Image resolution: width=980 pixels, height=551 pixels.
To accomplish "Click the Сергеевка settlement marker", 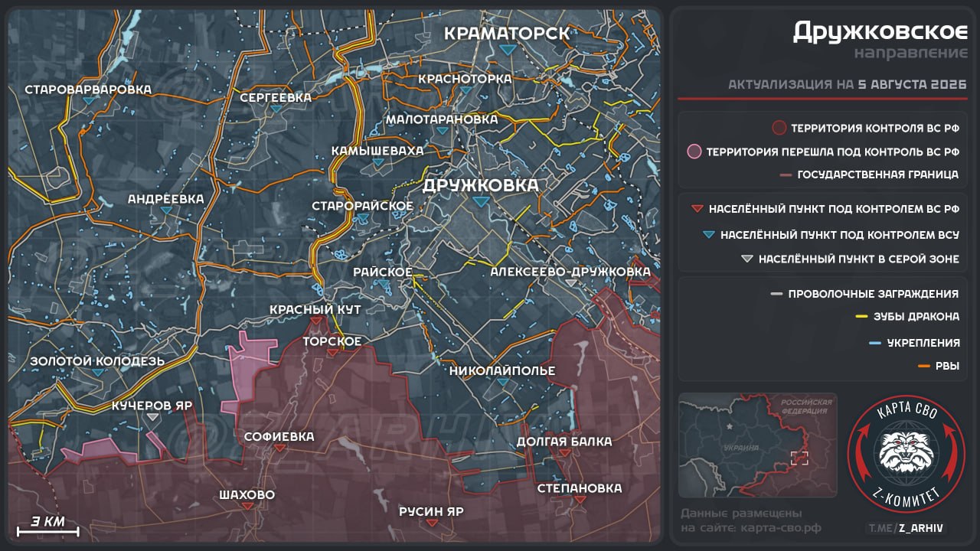I will (276, 109).
